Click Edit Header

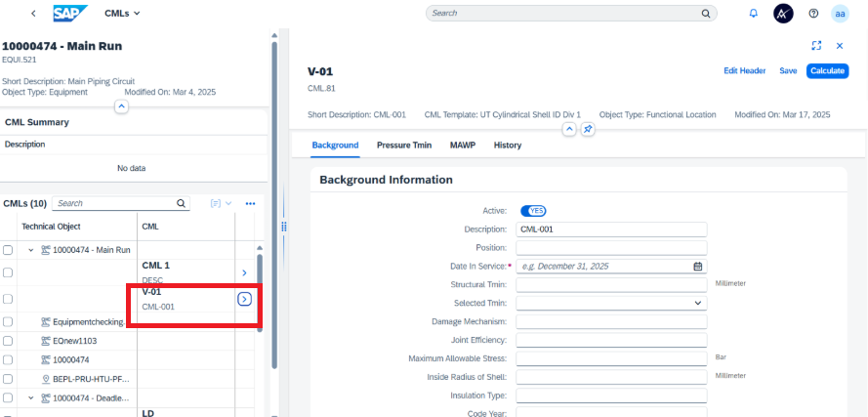745,71
